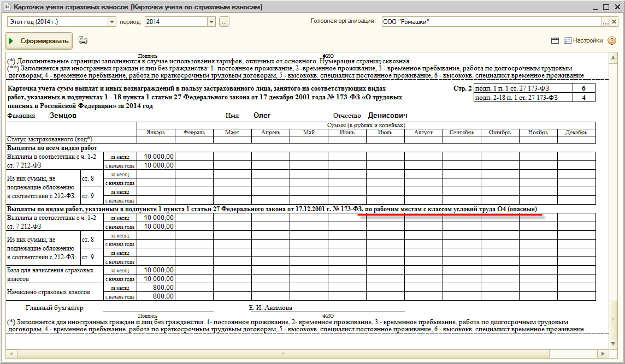Screen dimensions: 625x364
Task: Select the surname cell Земцов
Action: pos(63,116)
